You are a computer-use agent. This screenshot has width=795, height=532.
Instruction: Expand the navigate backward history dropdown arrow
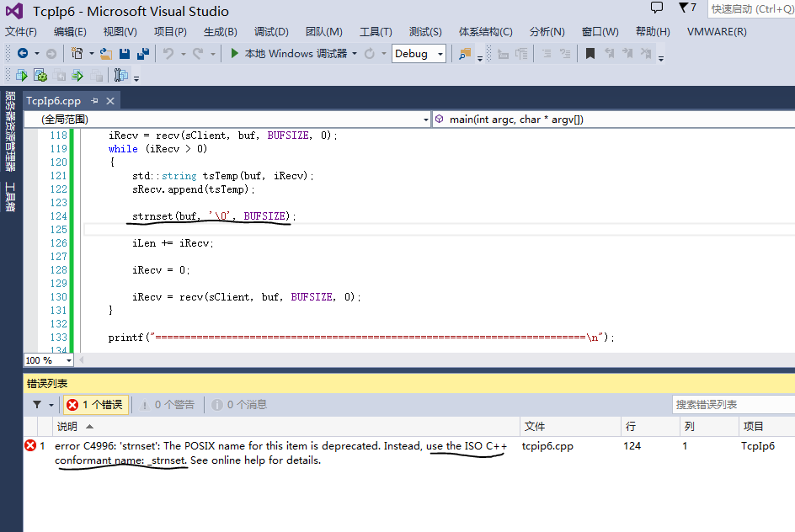(x=37, y=54)
